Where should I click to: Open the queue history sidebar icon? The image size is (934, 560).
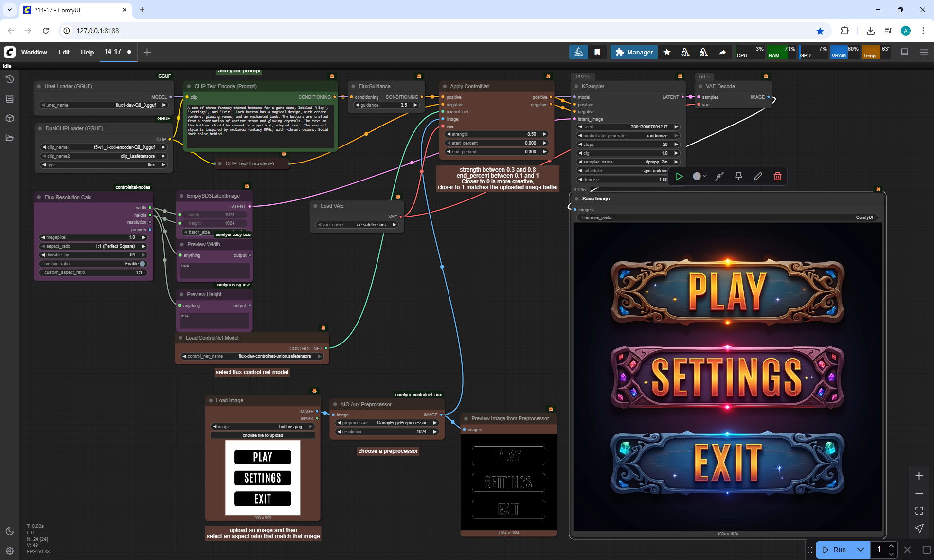[10, 79]
